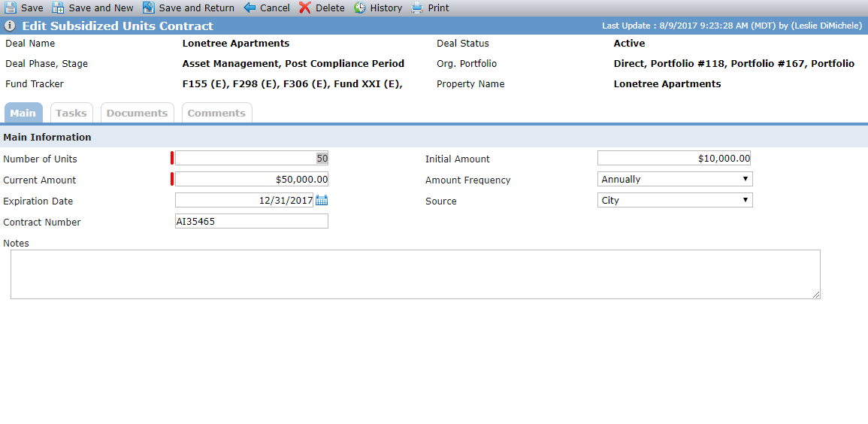The width and height of the screenshot is (868, 424).
Task: Open History via the clock icon
Action: (360, 8)
